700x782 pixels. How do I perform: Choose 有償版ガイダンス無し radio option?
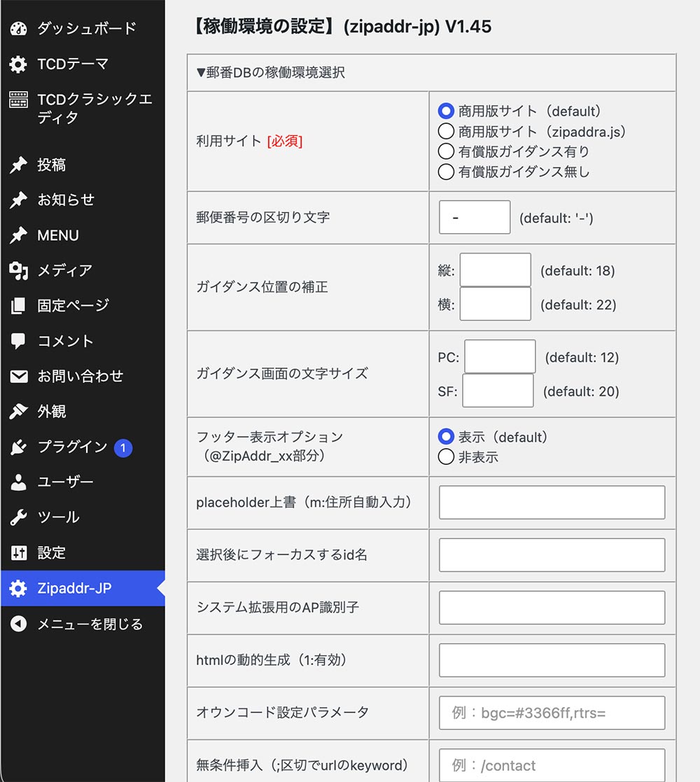[x=446, y=172]
